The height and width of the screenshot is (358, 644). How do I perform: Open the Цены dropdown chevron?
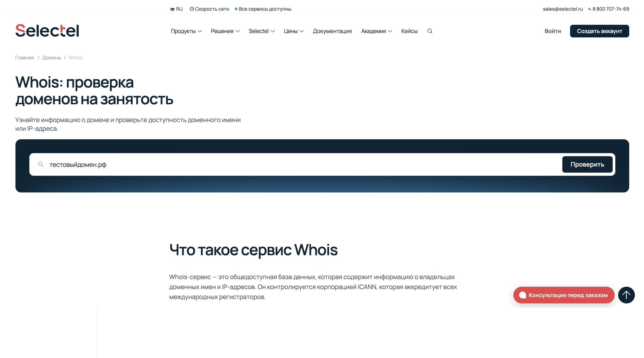pos(302,31)
